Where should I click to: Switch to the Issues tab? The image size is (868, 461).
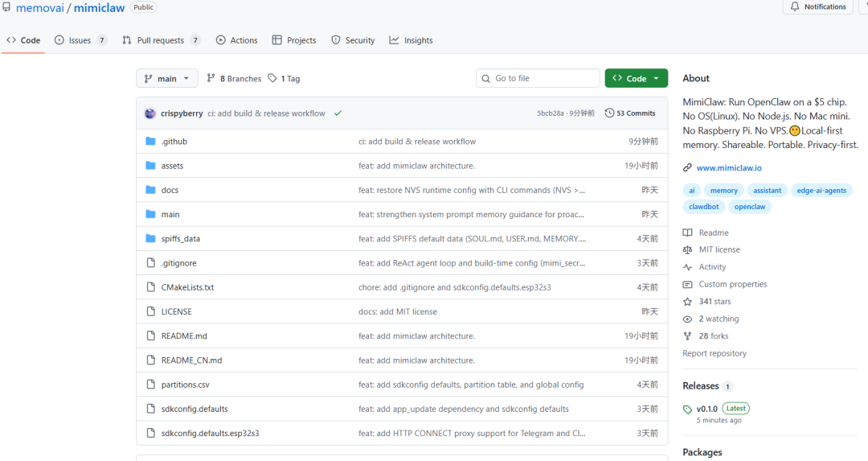click(x=80, y=40)
